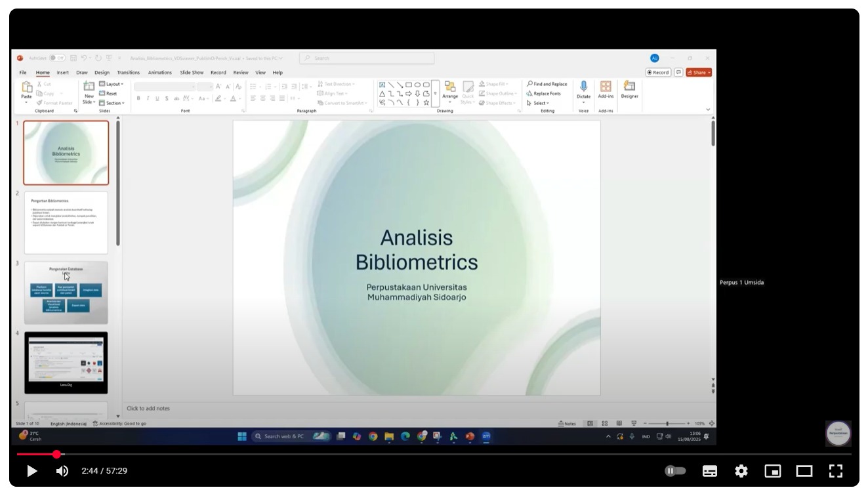Screen dimensions: 868x492
Task: Play the YouTube video
Action: coord(31,471)
